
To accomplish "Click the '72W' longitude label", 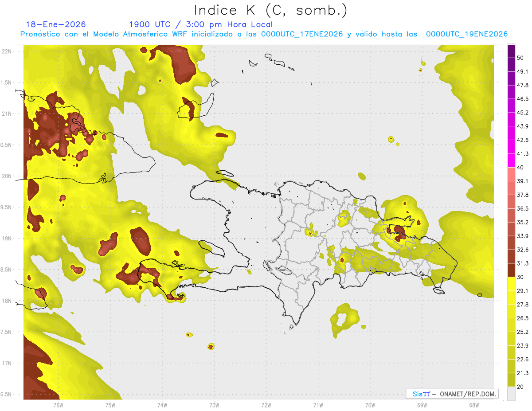I will tap(266, 405).
